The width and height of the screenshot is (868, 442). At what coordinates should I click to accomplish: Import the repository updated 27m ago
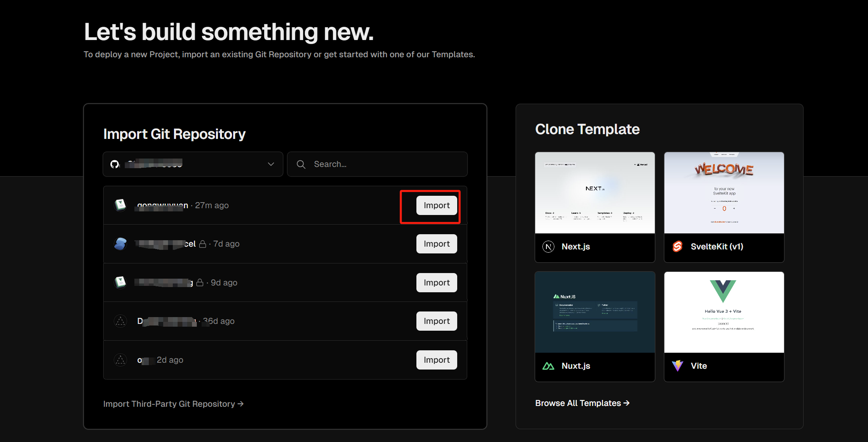[x=436, y=205]
